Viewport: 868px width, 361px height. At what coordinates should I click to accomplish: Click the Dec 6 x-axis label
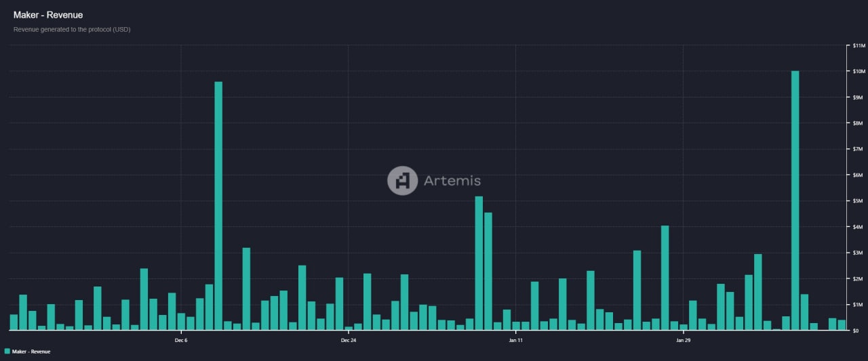181,340
